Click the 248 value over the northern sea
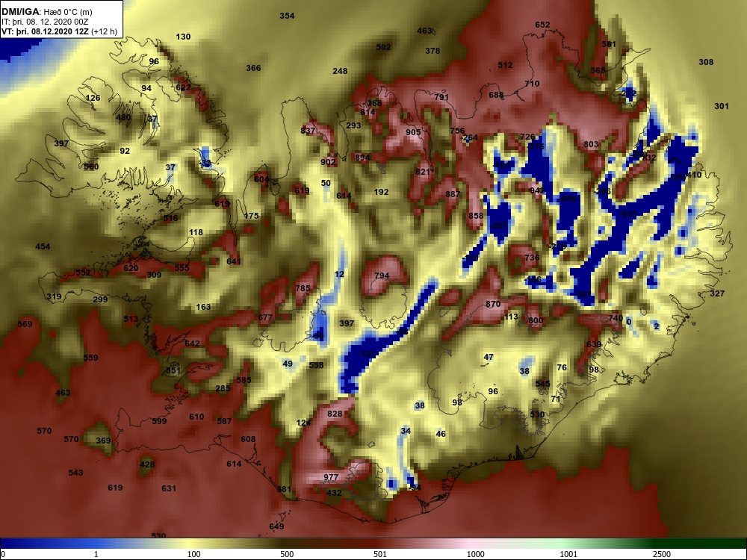 (340, 71)
